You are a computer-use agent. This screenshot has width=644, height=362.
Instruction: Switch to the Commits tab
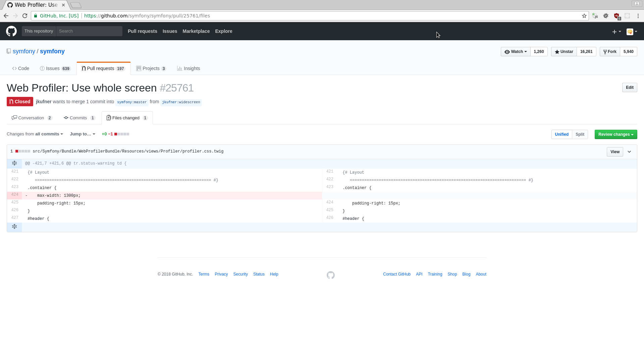tap(79, 118)
